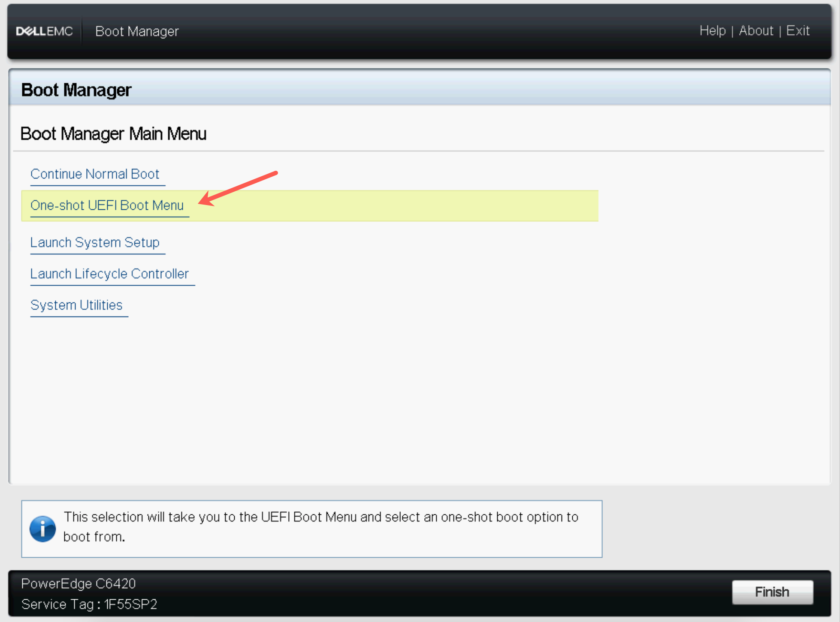Click Exit in the top bar
The height and width of the screenshot is (622, 840).
[798, 31]
